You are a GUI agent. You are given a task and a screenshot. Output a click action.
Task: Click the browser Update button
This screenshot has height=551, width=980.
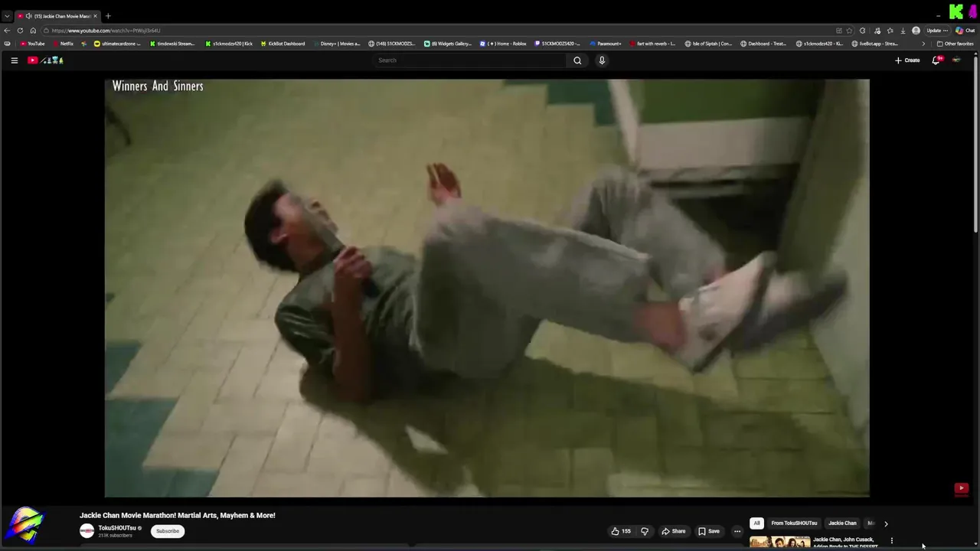[x=937, y=31]
